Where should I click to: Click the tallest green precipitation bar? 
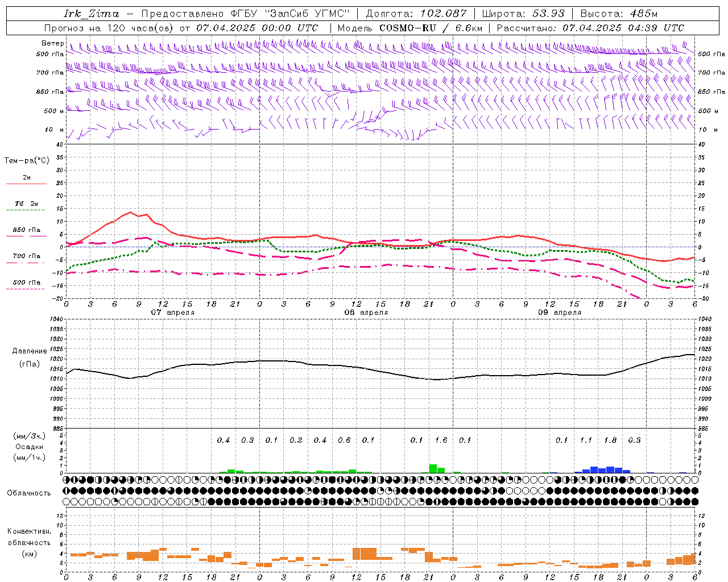433,469
